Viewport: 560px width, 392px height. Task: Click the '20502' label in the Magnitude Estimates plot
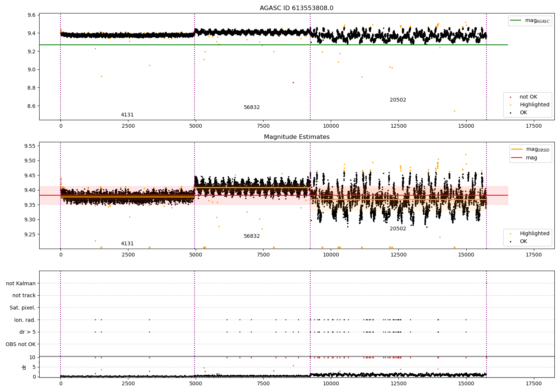click(x=398, y=229)
